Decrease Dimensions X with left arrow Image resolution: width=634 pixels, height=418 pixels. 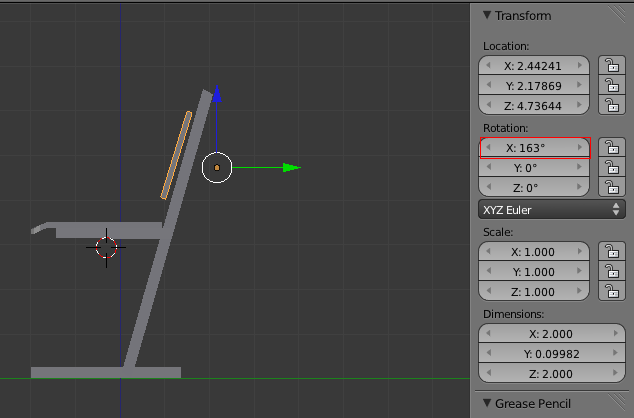point(488,334)
